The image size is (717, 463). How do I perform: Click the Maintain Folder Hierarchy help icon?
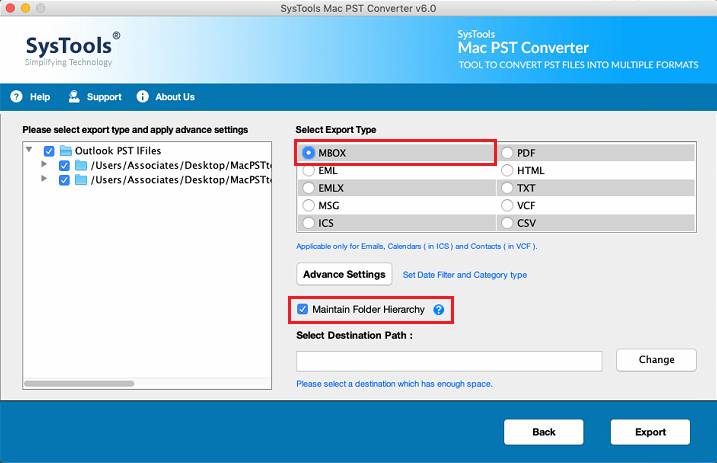tap(439, 310)
